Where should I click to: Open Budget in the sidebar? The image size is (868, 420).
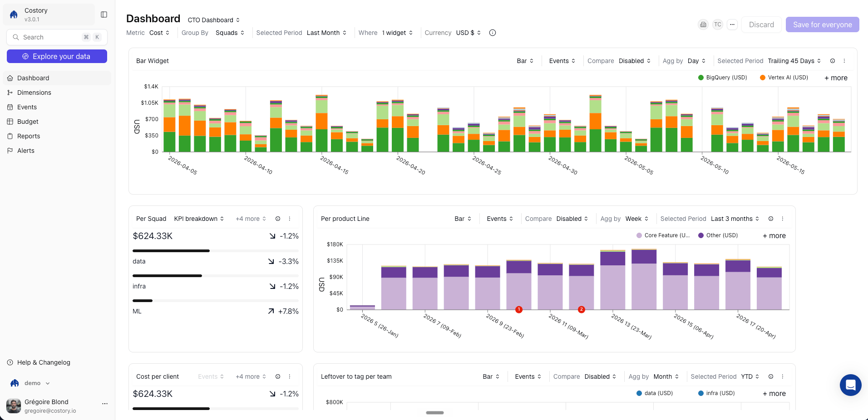pos(57,122)
